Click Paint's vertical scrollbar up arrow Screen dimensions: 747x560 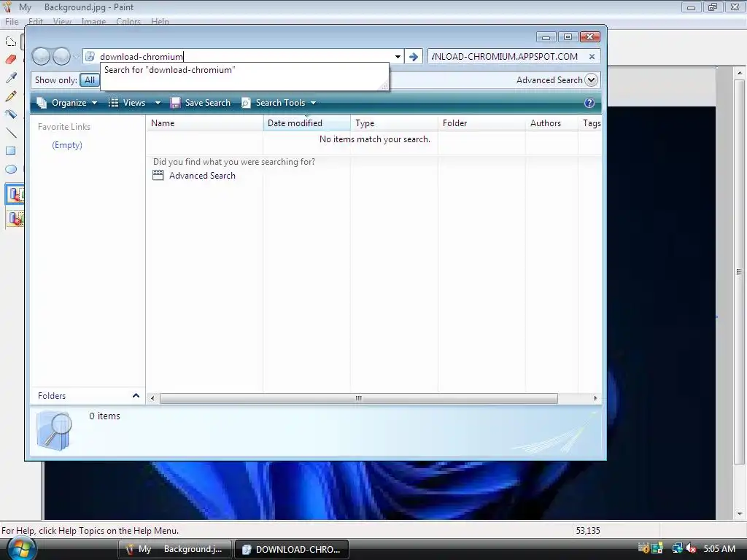[740, 73]
